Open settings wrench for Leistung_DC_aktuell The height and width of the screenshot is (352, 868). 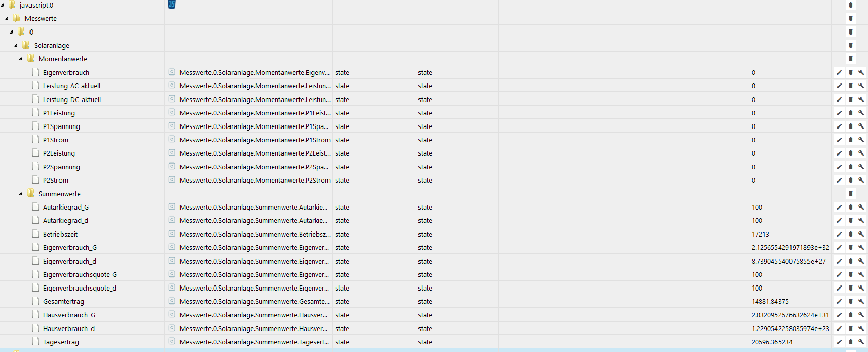[861, 100]
